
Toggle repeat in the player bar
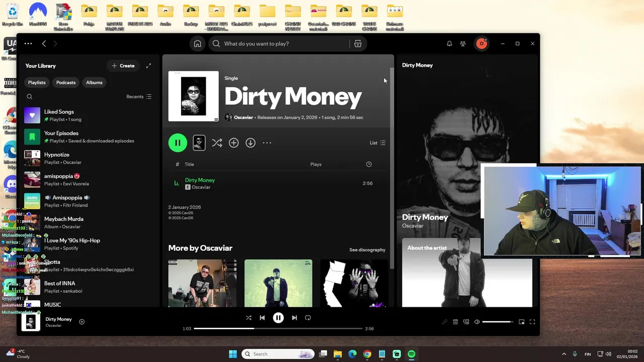pos(308,318)
